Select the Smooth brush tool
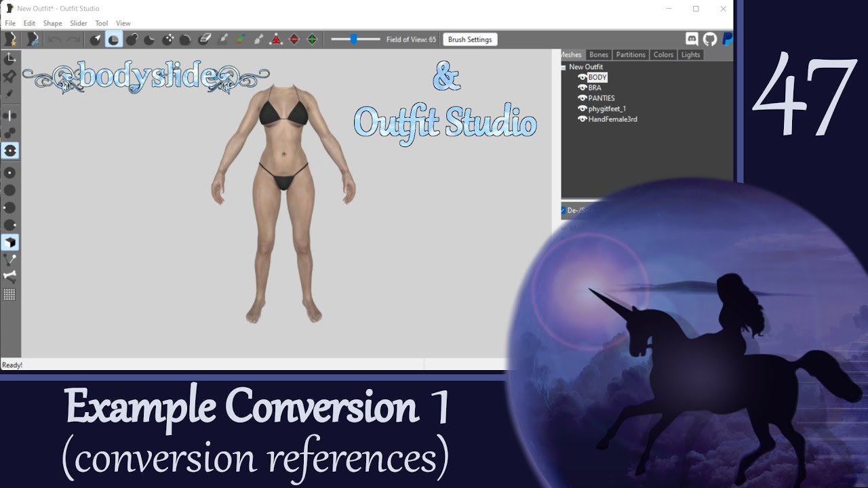 click(185, 39)
